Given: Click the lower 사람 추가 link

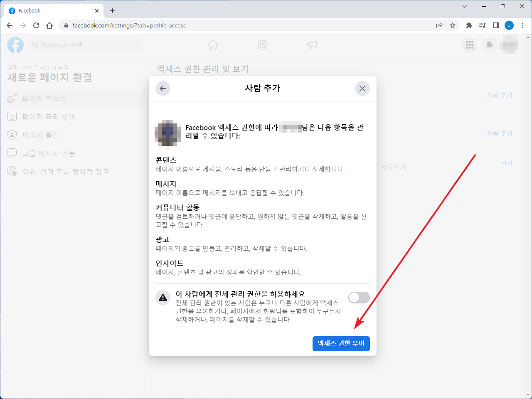Looking at the screenshot, I should click(x=500, y=133).
